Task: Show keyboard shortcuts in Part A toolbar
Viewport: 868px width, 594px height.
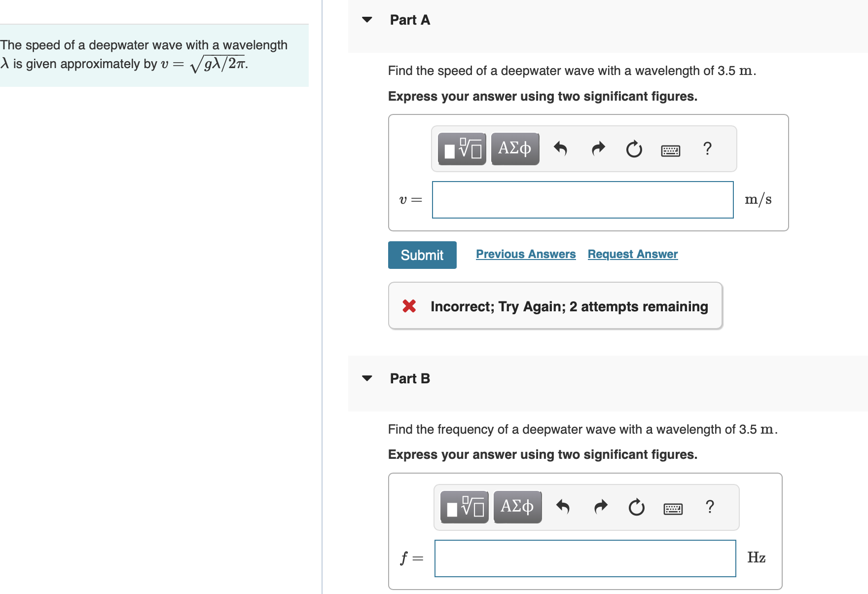Action: [670, 150]
